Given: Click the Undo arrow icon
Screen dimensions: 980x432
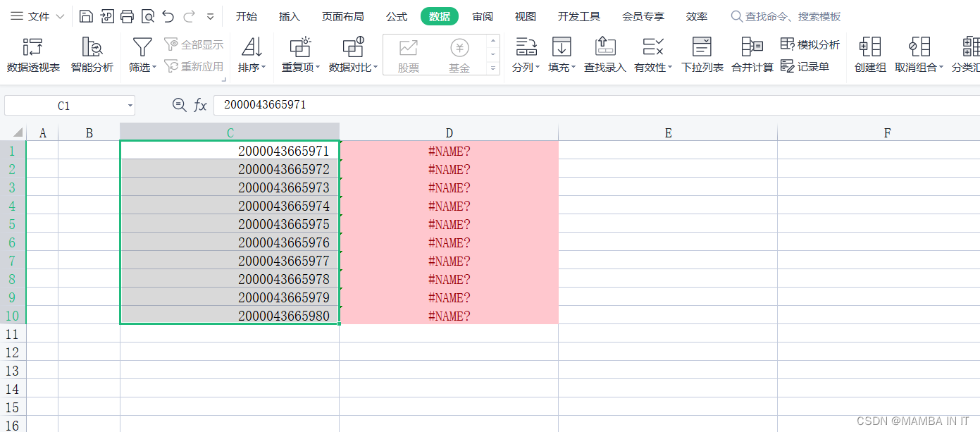Looking at the screenshot, I should point(168,16).
